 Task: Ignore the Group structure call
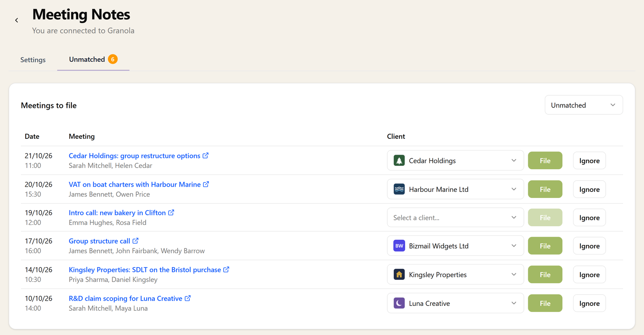[x=589, y=246]
